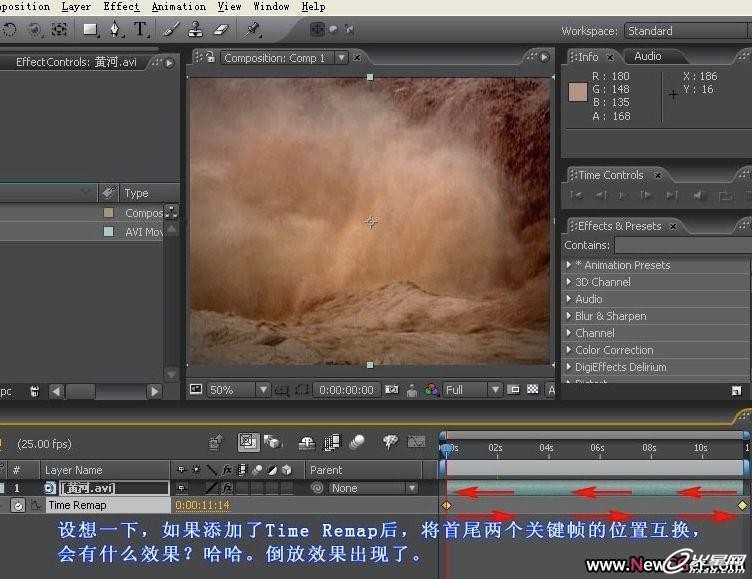The height and width of the screenshot is (579, 752).
Task: Click the Contains search field in Effects & Presets
Action: [x=682, y=245]
